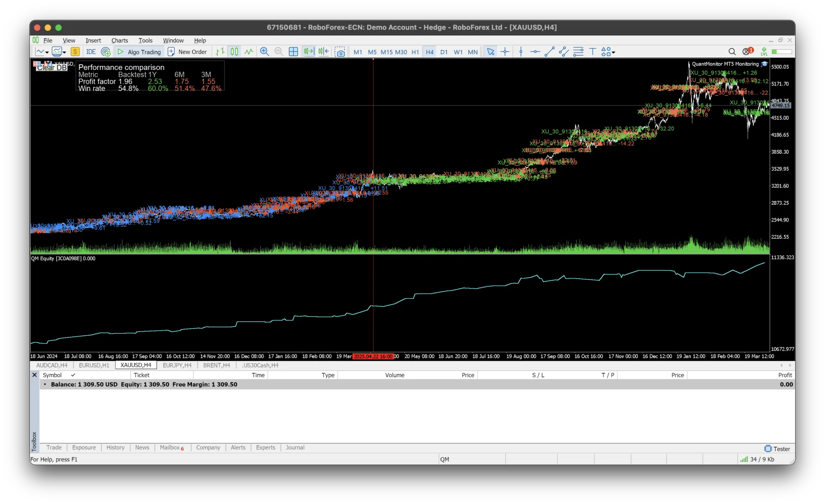
Task: Open the search magnifier in toolbar
Action: 732,52
